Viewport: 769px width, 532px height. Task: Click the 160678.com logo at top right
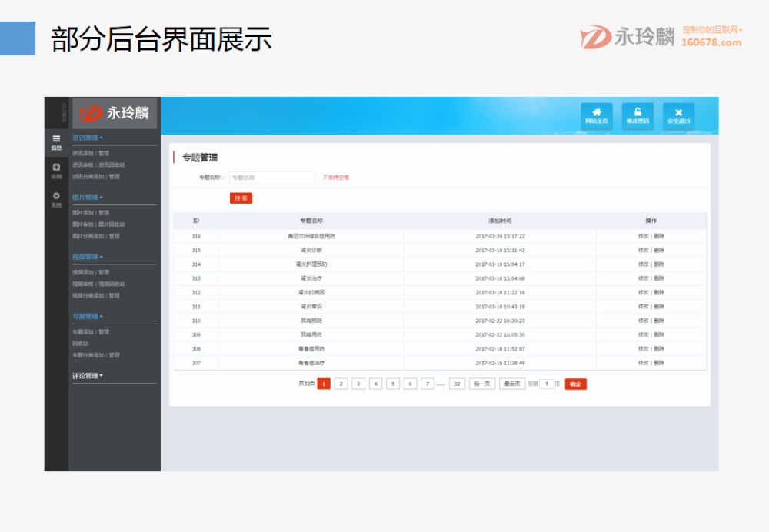coord(661,34)
